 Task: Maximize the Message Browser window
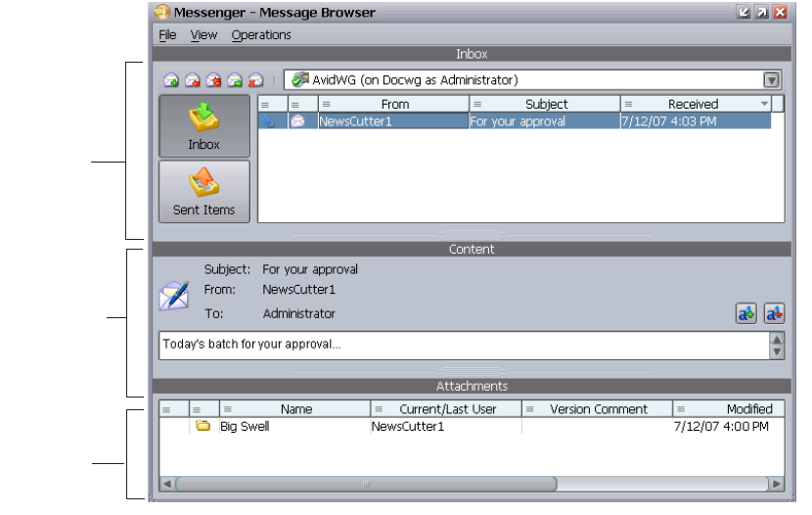pos(762,13)
